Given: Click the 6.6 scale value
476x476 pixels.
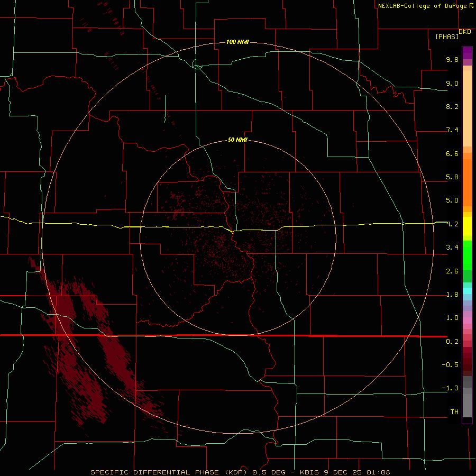Looking at the screenshot, I should [452, 153].
